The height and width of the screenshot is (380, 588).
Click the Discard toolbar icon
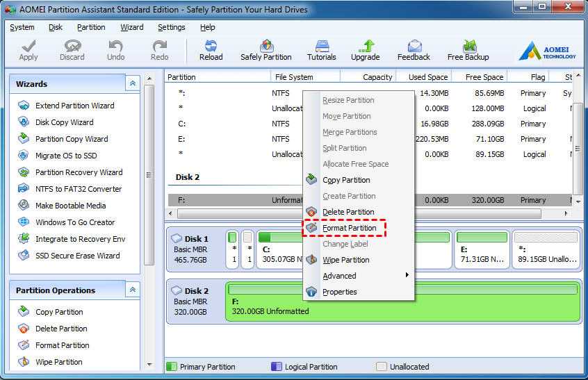click(x=72, y=46)
